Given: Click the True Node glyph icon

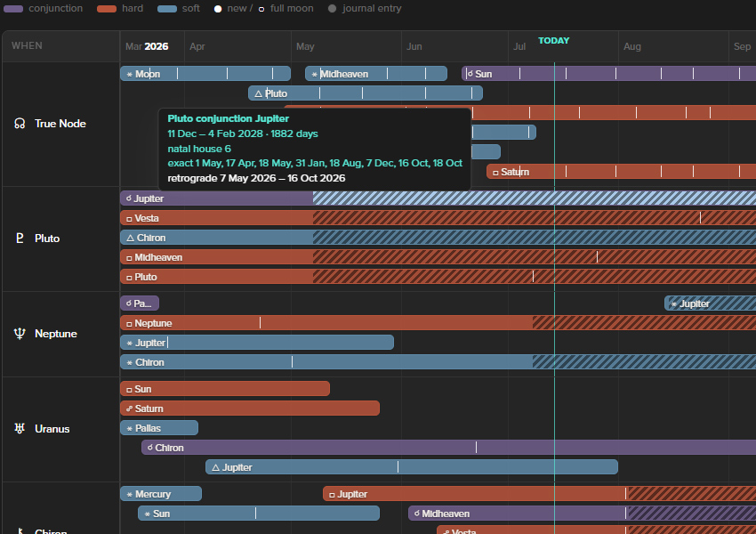Looking at the screenshot, I should click(x=20, y=124).
